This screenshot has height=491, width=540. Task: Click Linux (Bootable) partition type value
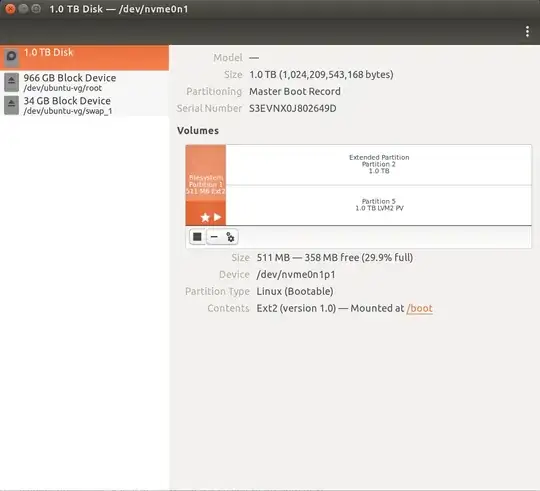tap(295, 291)
